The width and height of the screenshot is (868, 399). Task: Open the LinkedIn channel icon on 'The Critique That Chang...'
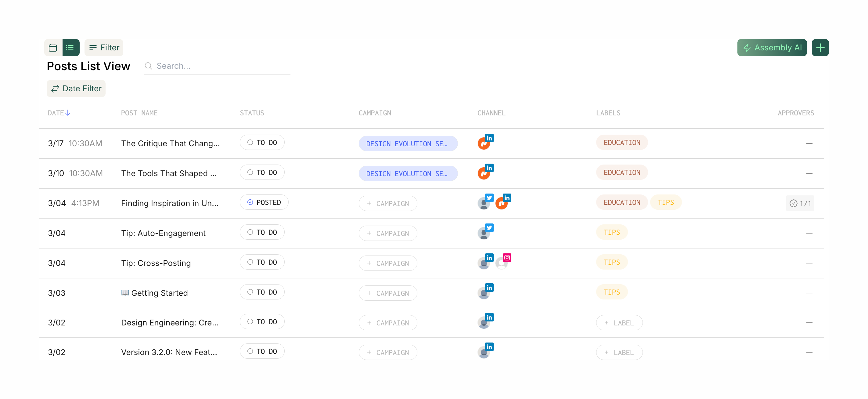489,138
